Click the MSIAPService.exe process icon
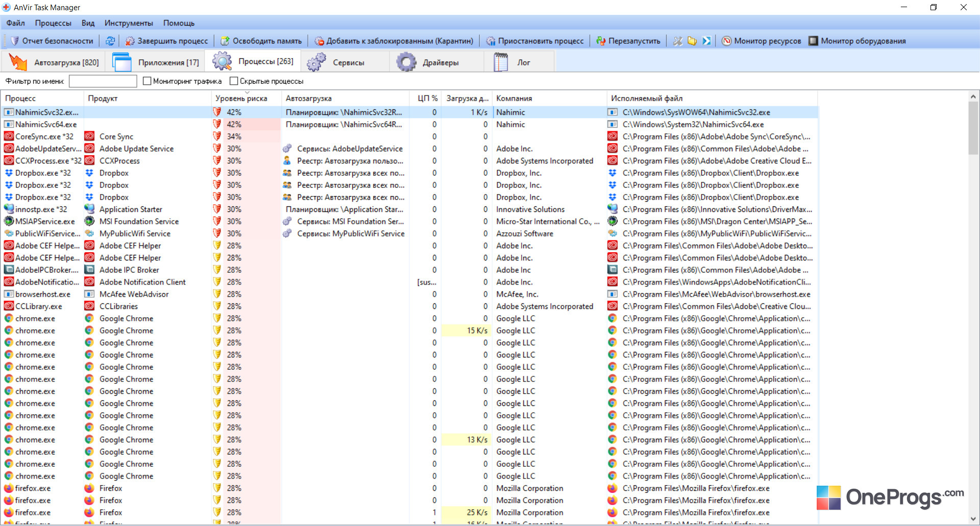This screenshot has width=980, height=526. coord(9,221)
